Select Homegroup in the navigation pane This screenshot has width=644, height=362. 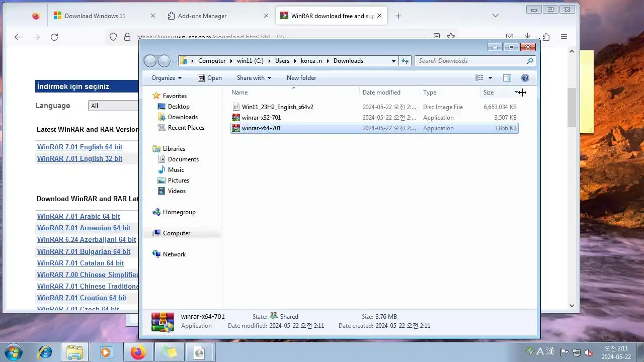[x=174, y=212]
